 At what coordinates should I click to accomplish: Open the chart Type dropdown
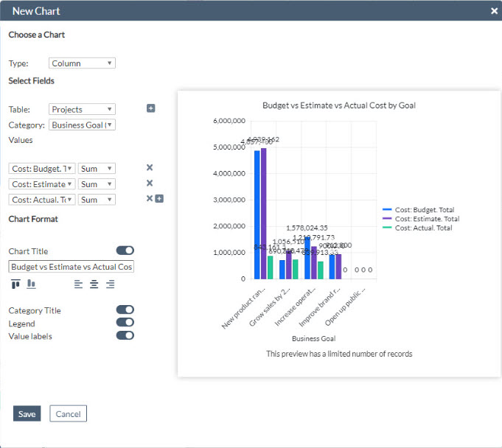[82, 63]
